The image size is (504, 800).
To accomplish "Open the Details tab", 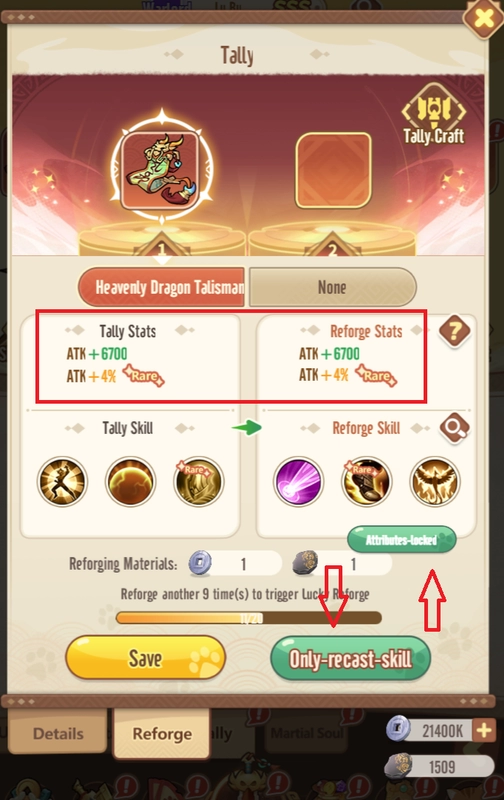I will 58,733.
